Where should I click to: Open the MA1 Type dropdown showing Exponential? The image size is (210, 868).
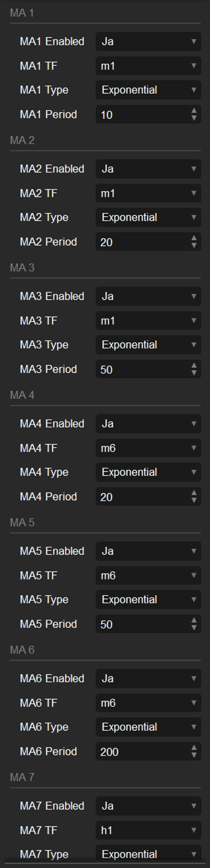point(148,90)
